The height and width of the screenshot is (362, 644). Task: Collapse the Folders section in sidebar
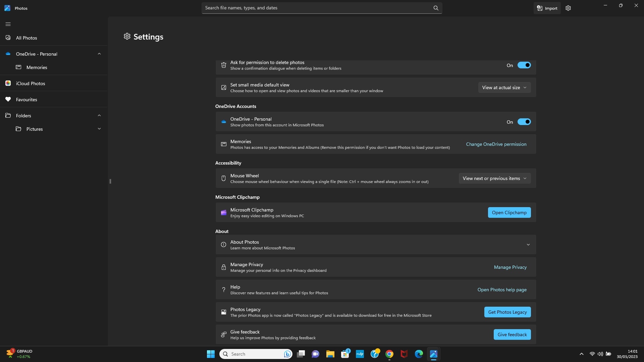(x=99, y=115)
